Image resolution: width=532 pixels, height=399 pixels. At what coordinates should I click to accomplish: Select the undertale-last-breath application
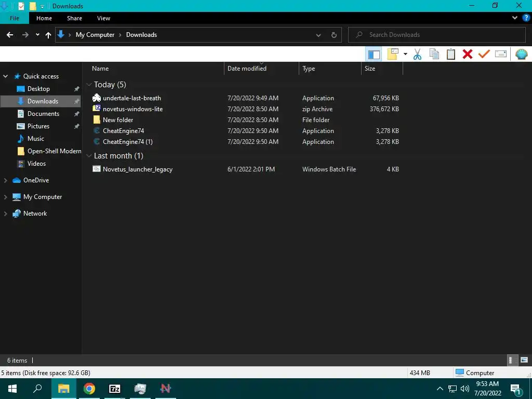point(246,98)
